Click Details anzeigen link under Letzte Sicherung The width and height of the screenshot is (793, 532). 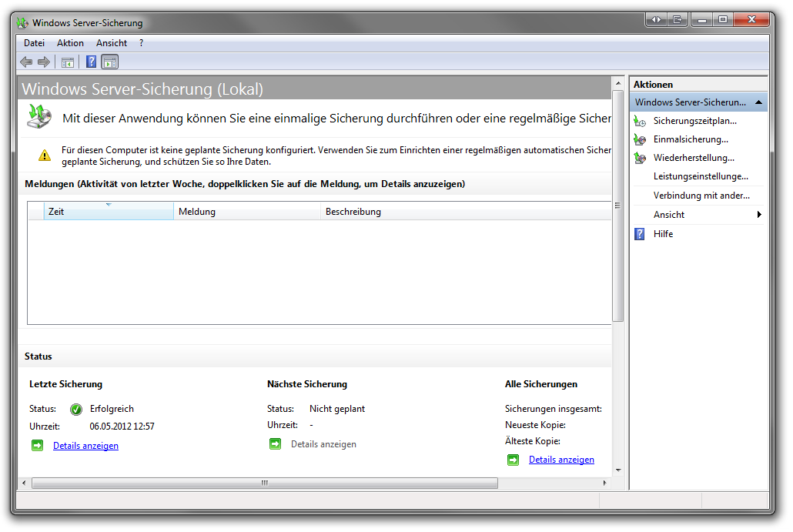tap(85, 446)
